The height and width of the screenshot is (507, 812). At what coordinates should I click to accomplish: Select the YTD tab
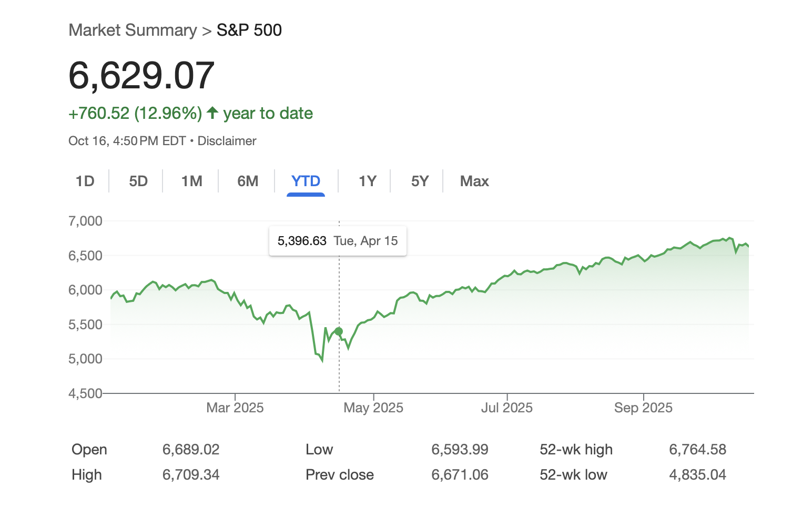point(306,181)
